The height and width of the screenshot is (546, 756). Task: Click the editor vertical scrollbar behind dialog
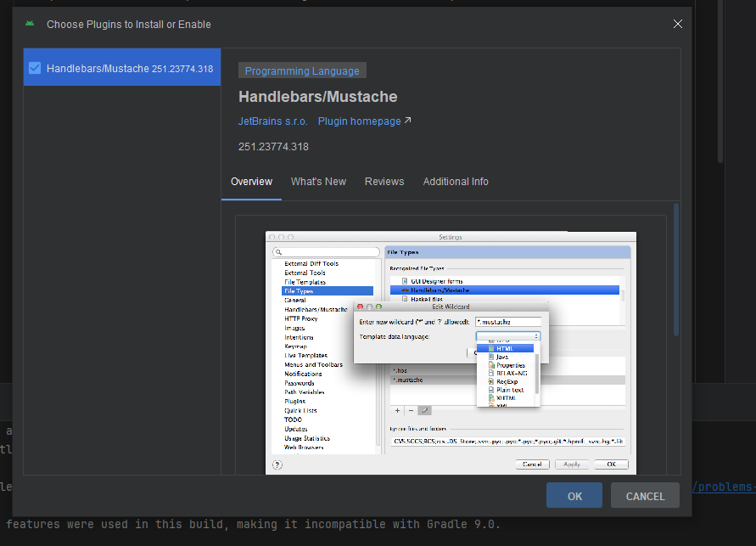pos(720,82)
